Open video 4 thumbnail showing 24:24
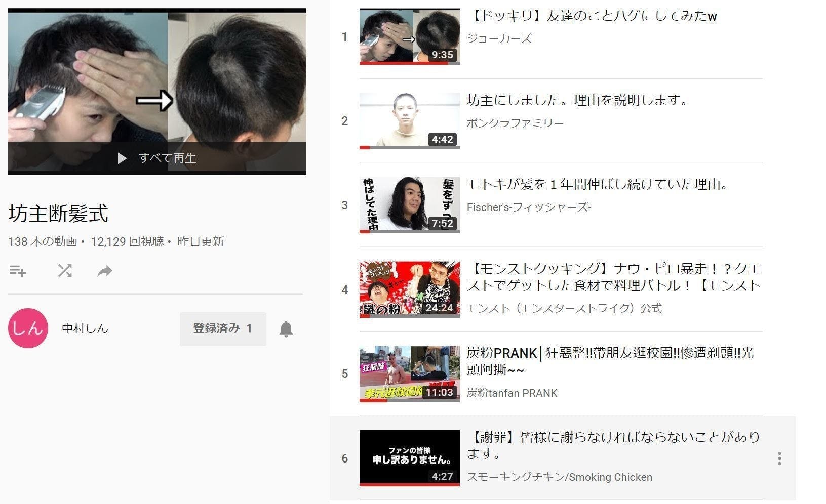This screenshot has height=504, width=826. point(409,289)
